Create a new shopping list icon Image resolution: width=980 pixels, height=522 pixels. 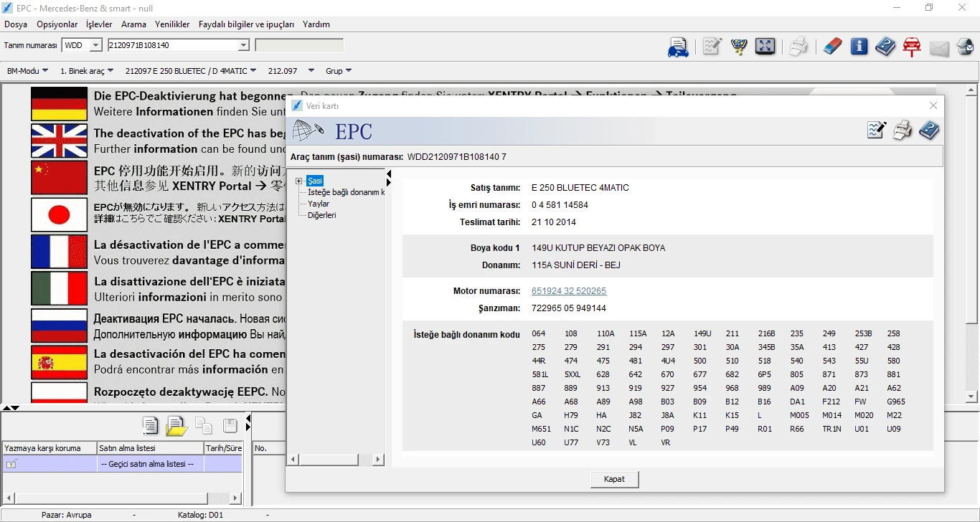tap(150, 426)
